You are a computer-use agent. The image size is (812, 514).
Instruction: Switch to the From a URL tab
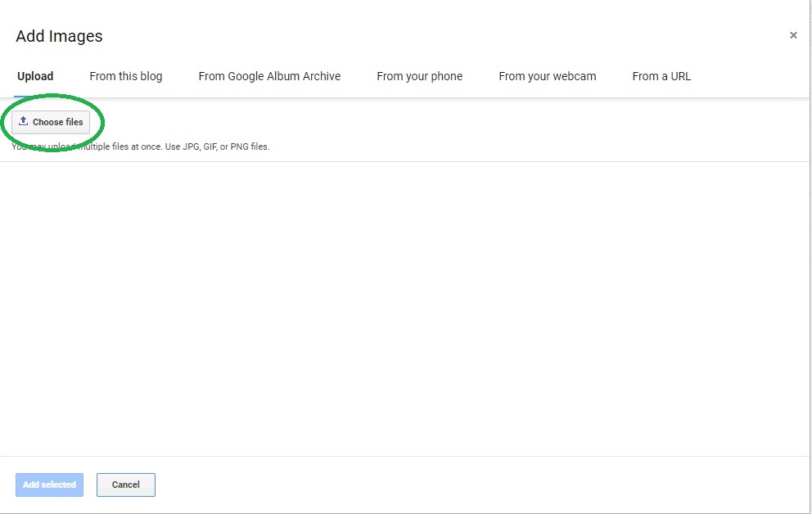point(661,76)
